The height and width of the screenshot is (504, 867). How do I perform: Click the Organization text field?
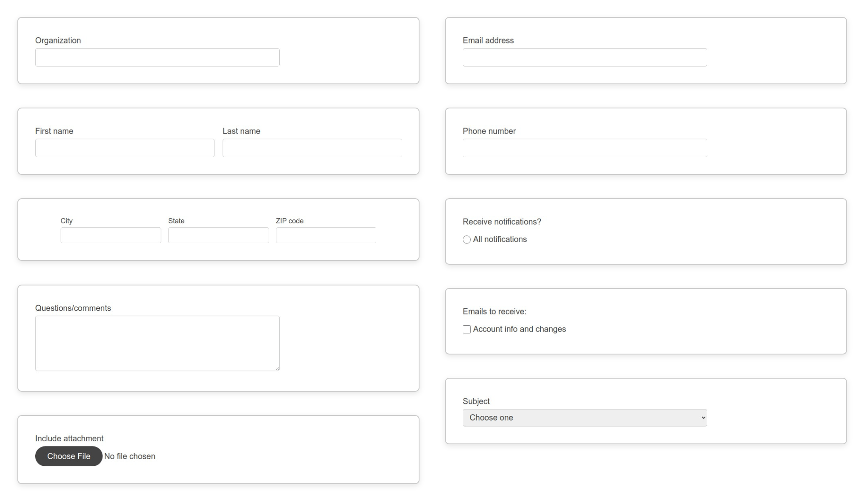coord(157,57)
